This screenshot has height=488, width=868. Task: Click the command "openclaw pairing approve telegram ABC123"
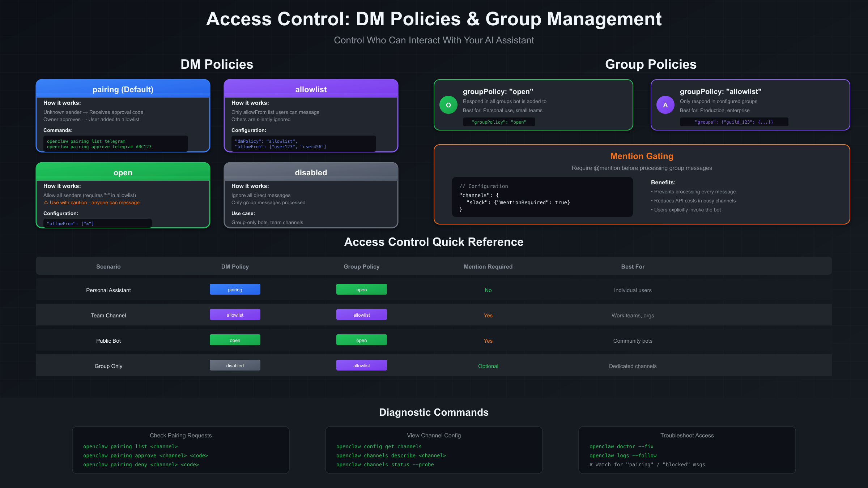(99, 147)
